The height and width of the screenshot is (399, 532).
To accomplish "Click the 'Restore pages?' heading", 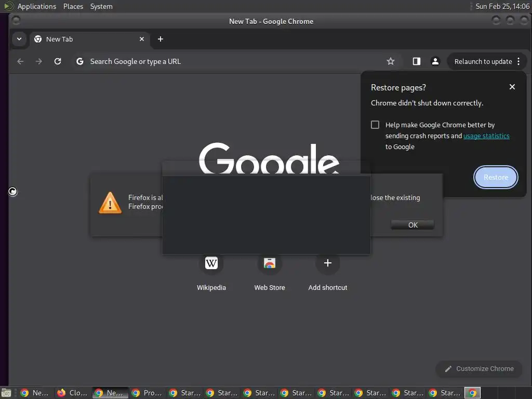I will 398,87.
